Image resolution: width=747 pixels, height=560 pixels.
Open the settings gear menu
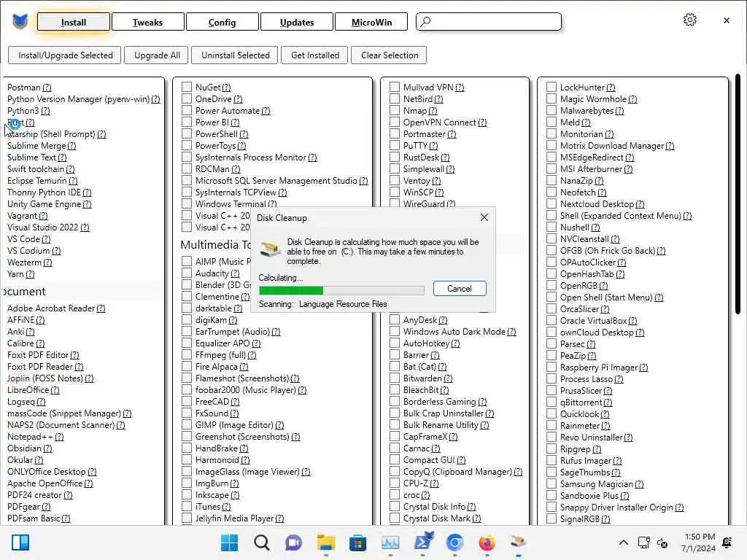690,20
